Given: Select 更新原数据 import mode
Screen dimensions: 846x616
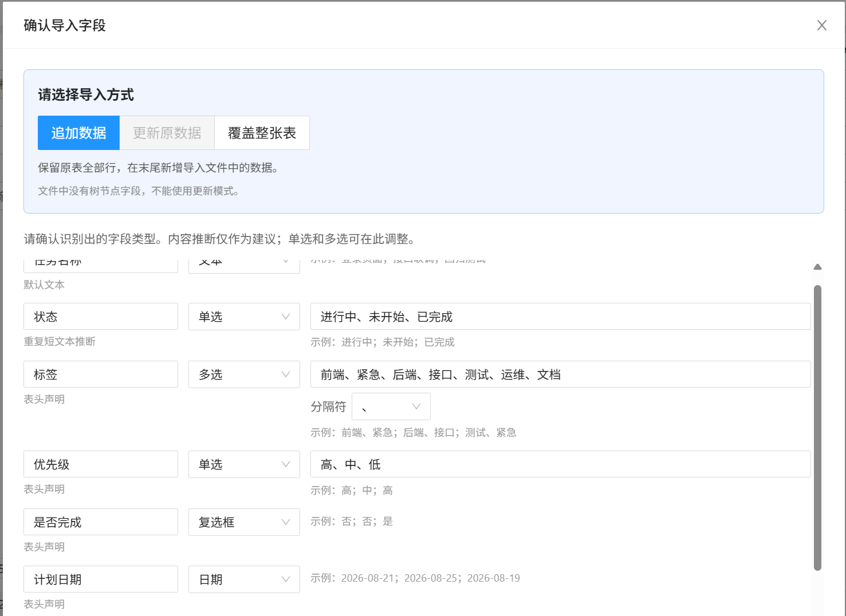Looking at the screenshot, I should tap(167, 133).
